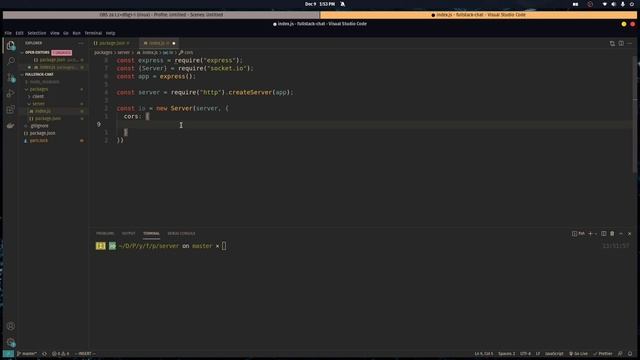Open the File menu

point(8,33)
